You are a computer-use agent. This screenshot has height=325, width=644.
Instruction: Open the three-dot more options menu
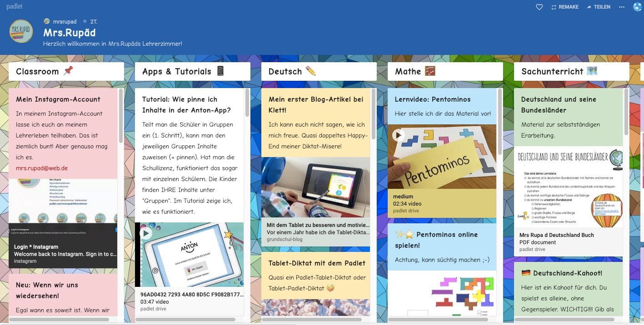coord(622,7)
